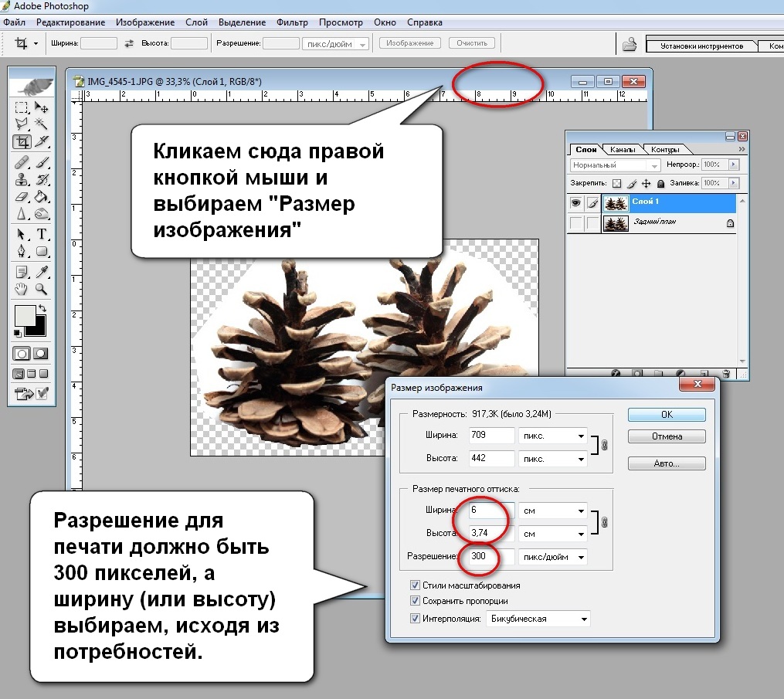Toggle lock transparent pixels

coord(617,184)
